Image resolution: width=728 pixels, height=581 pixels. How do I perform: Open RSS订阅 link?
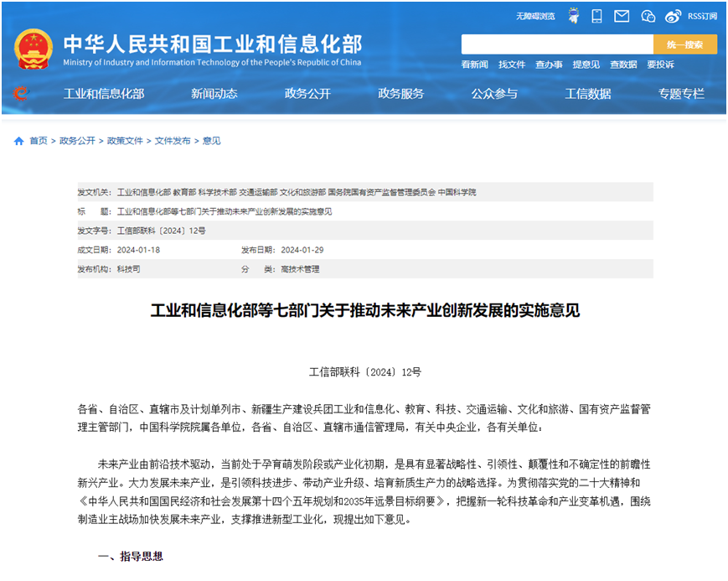point(702,16)
